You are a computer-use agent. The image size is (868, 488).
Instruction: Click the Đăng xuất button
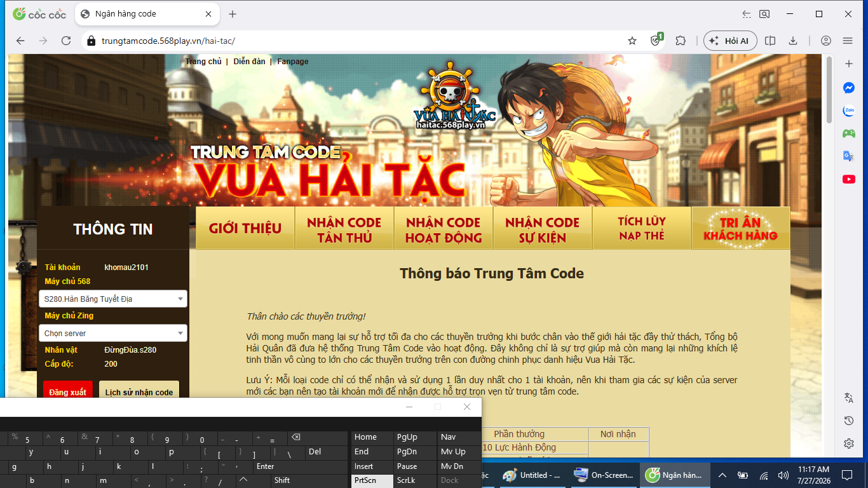click(x=68, y=392)
